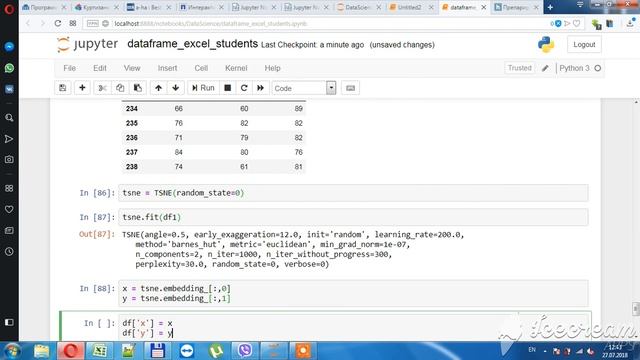Move the selected cell down
Viewport: 640px width, 360px height.
(x=176, y=88)
